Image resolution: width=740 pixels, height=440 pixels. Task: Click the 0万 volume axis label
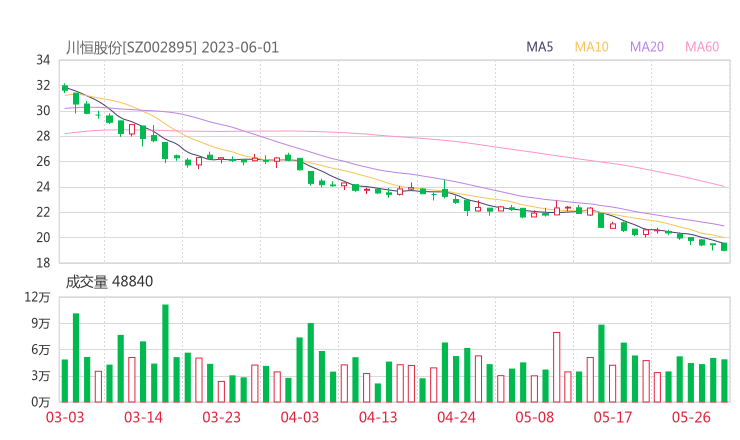(41, 402)
